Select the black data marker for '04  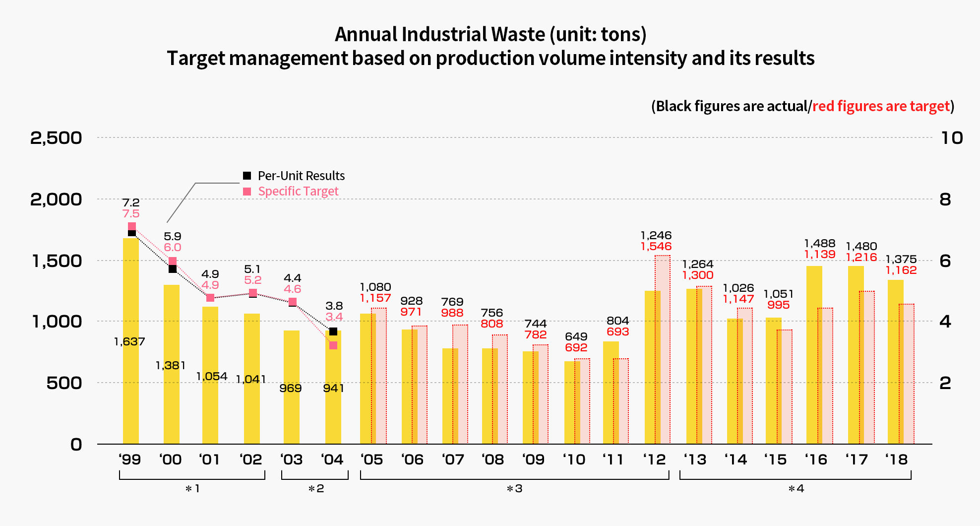[333, 331]
